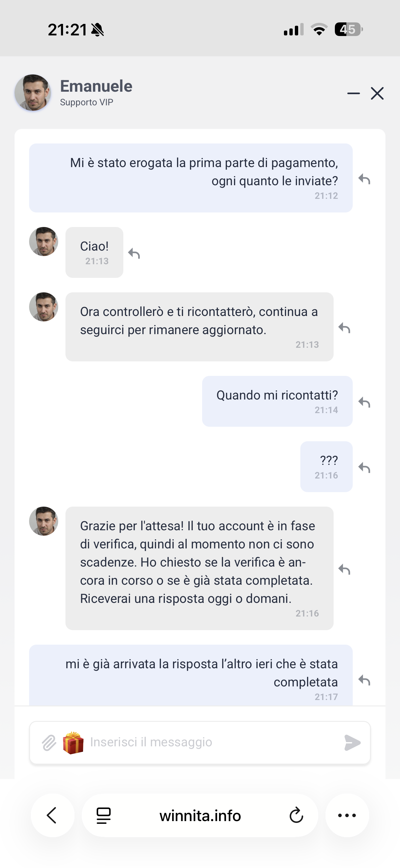Viewport: 400px width, 868px height.
Task: Reply to 'Grazie per l'attesa!' message
Action: coord(344,569)
